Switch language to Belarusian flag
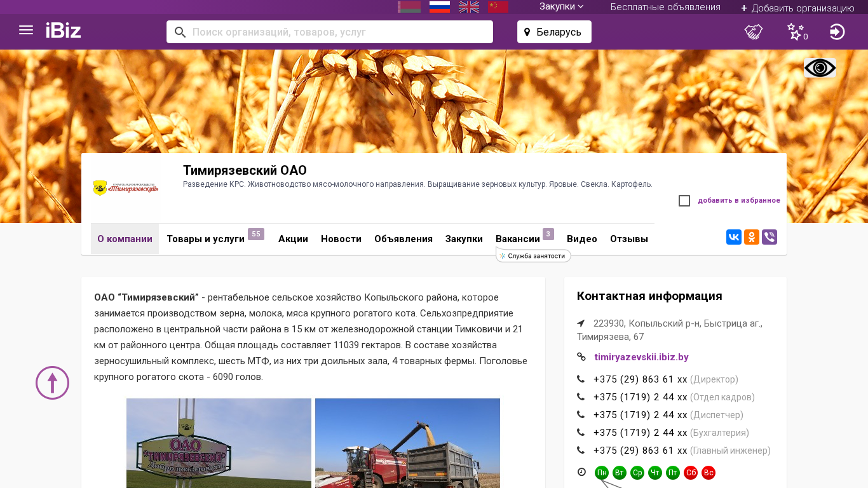The image size is (868, 488). point(409,7)
